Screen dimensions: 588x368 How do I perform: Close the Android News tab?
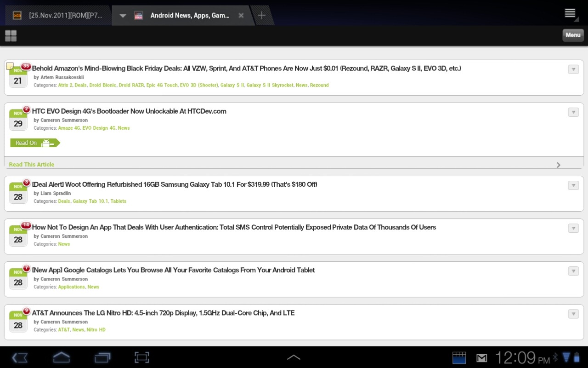click(241, 15)
